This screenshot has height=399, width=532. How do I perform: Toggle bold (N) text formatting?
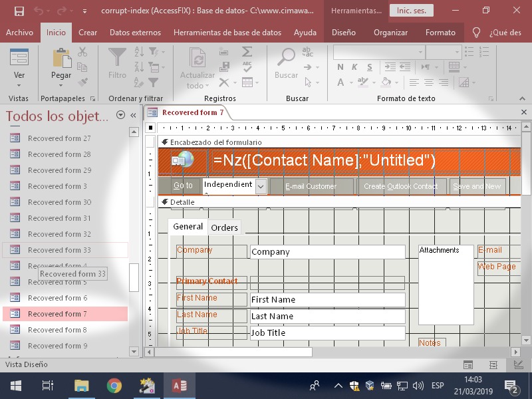point(340,67)
